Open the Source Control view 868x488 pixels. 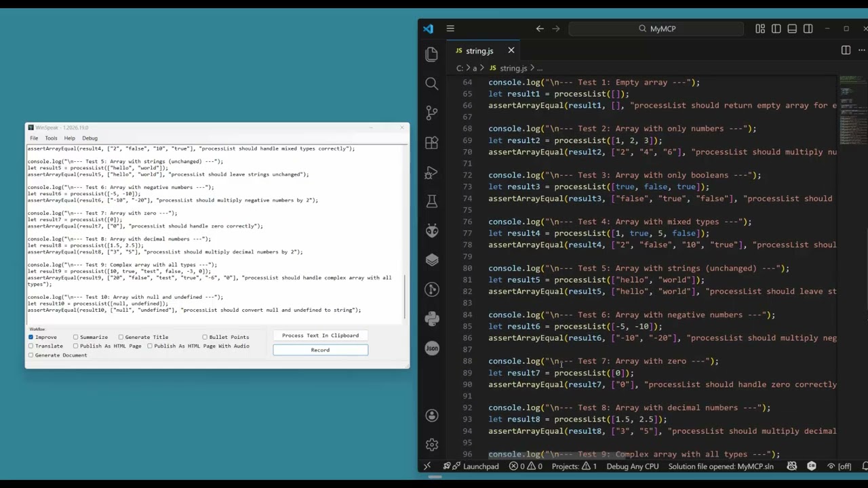431,113
